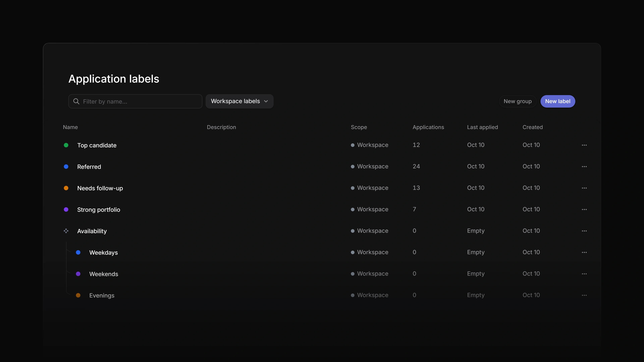The width and height of the screenshot is (644, 362).
Task: Click purple color dot of Strong portfolio
Action: point(66,210)
